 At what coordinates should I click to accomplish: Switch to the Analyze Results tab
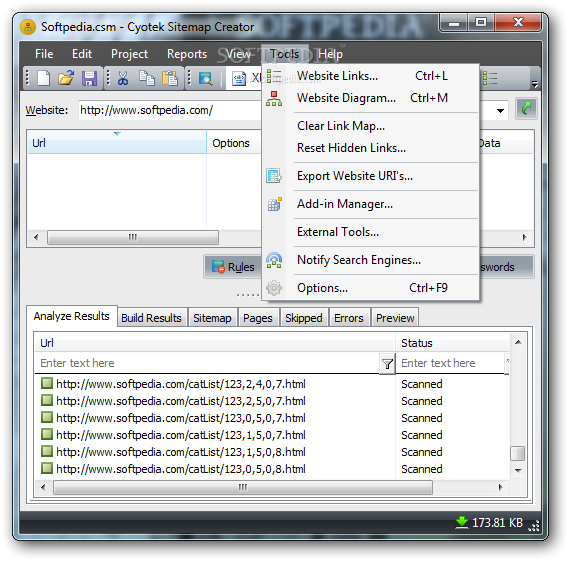71,316
